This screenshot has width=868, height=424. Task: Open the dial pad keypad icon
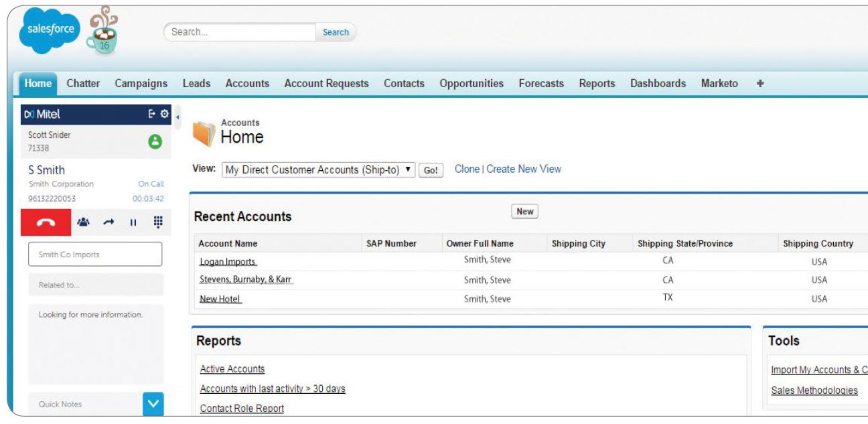tap(158, 222)
